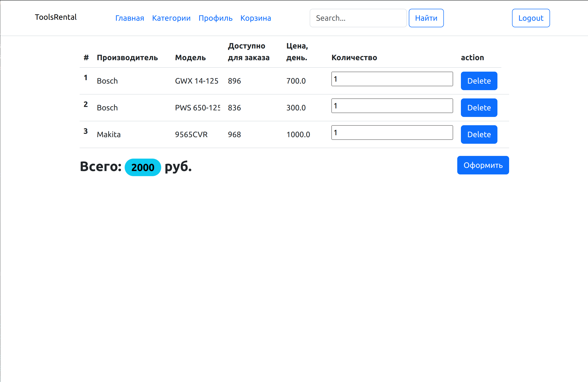Screen dimensions: 588x382
Task: Edit quantity field for Makita 9565CVR
Action: pos(392,133)
